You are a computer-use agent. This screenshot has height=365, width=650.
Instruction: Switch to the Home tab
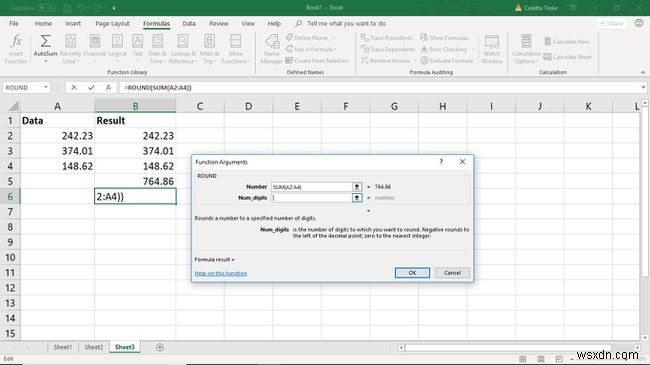click(x=43, y=24)
